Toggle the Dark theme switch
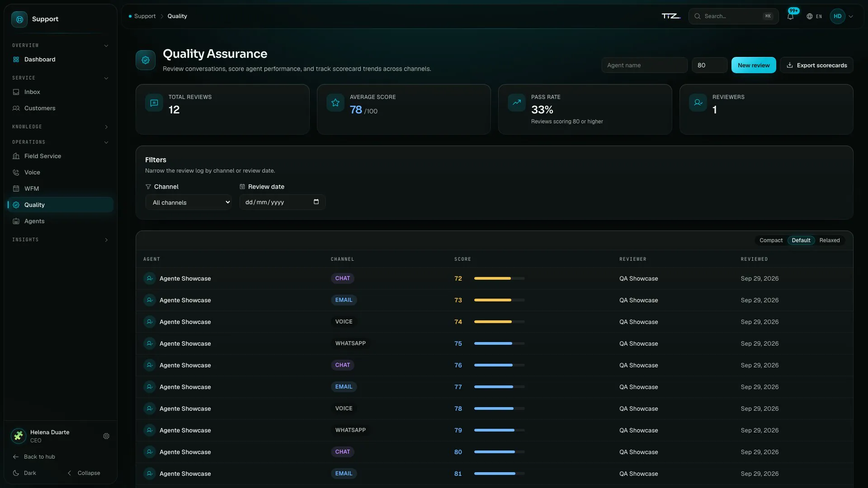868x488 pixels. pyautogui.click(x=25, y=473)
